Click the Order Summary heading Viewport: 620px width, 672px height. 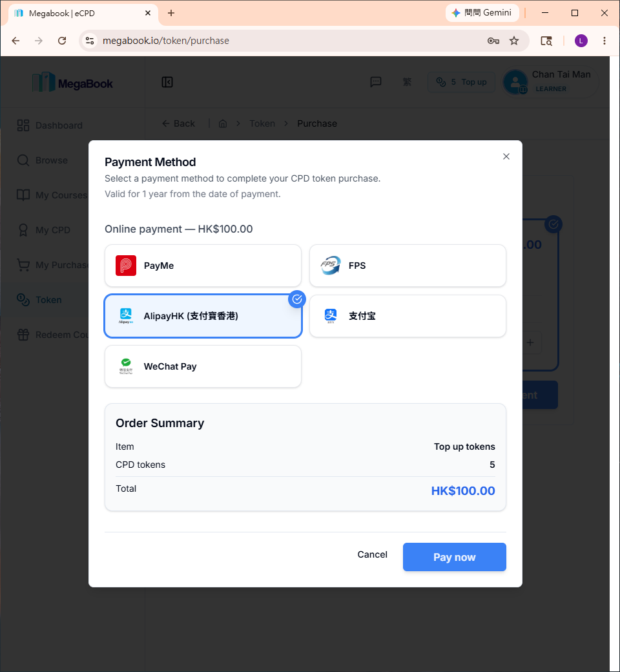(160, 423)
